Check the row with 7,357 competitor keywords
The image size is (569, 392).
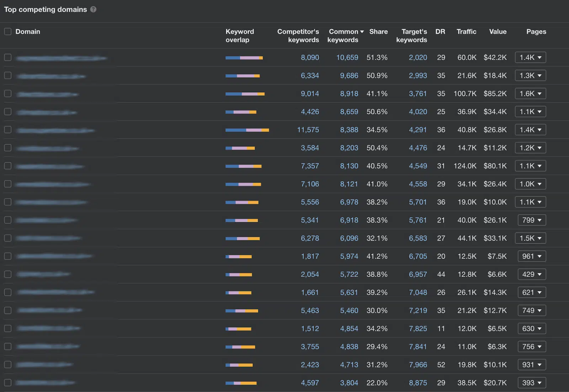(x=8, y=166)
